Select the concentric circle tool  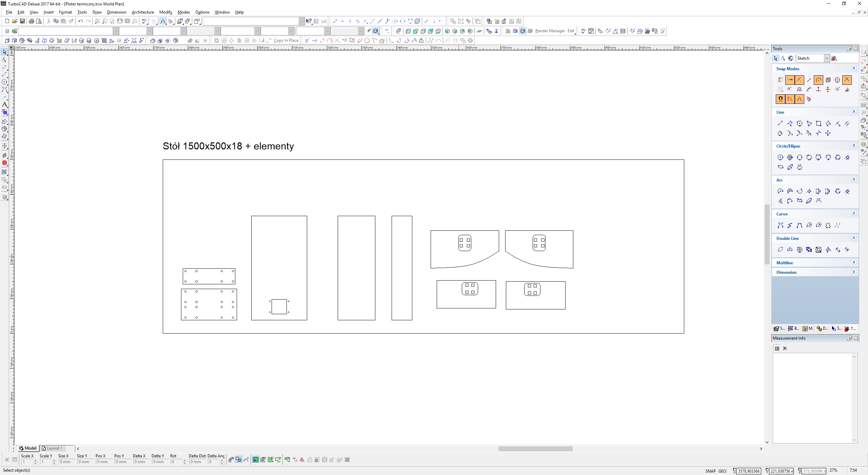pyautogui.click(x=790, y=157)
